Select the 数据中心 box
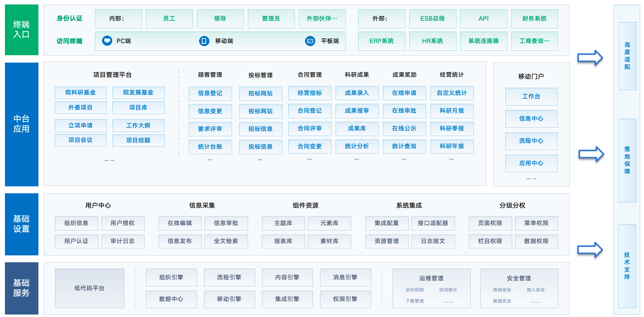Screen dimensions: 644x317 [x=171, y=299]
